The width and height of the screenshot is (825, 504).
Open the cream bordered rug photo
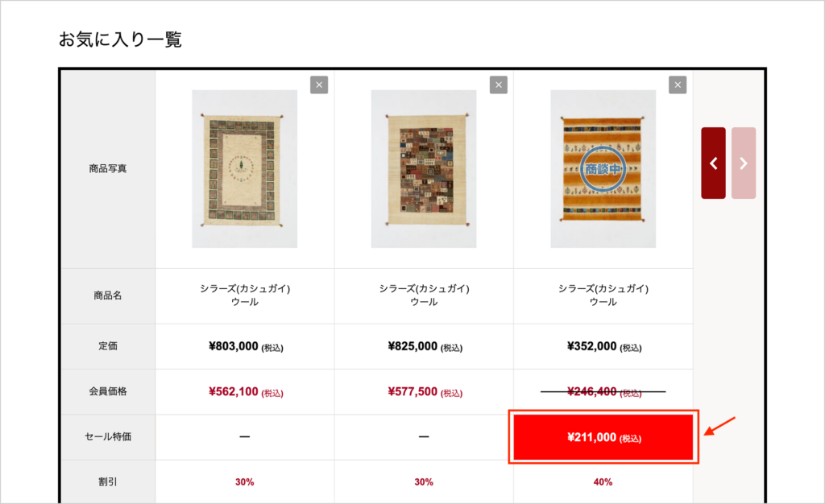[245, 169]
